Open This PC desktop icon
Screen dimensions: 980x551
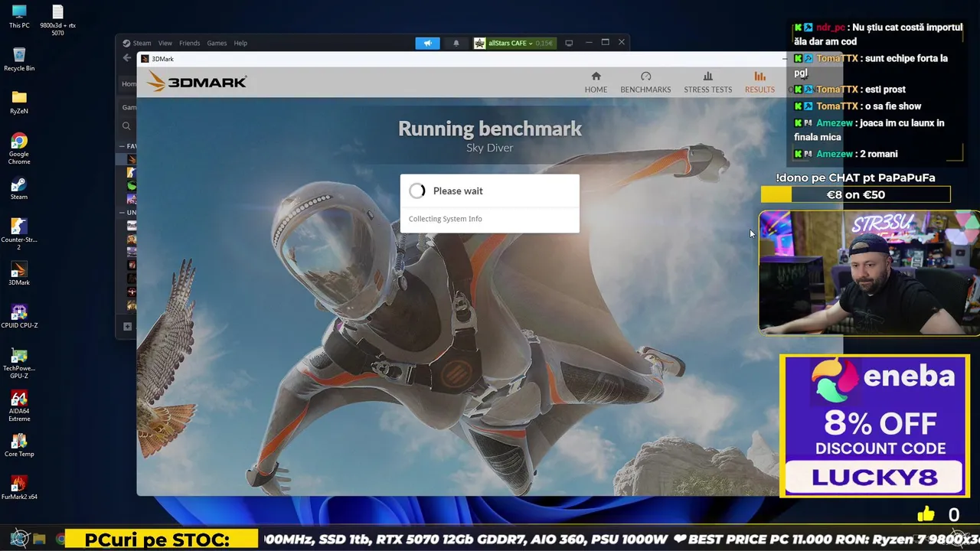coord(19,17)
